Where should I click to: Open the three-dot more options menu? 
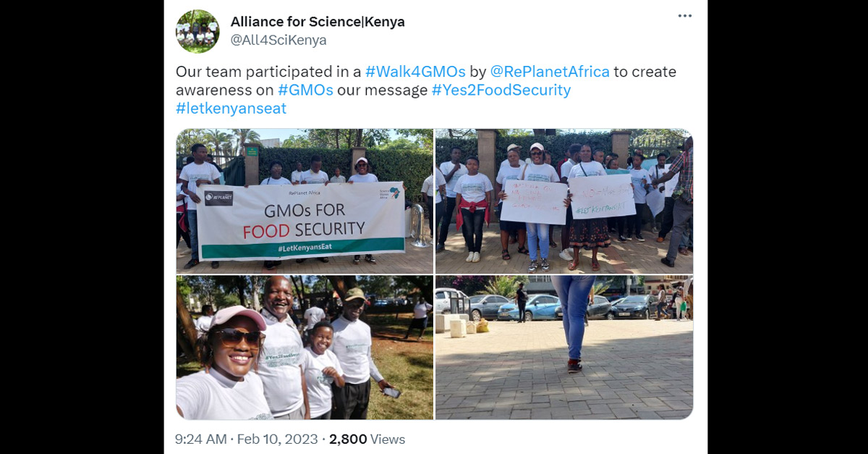(x=685, y=16)
